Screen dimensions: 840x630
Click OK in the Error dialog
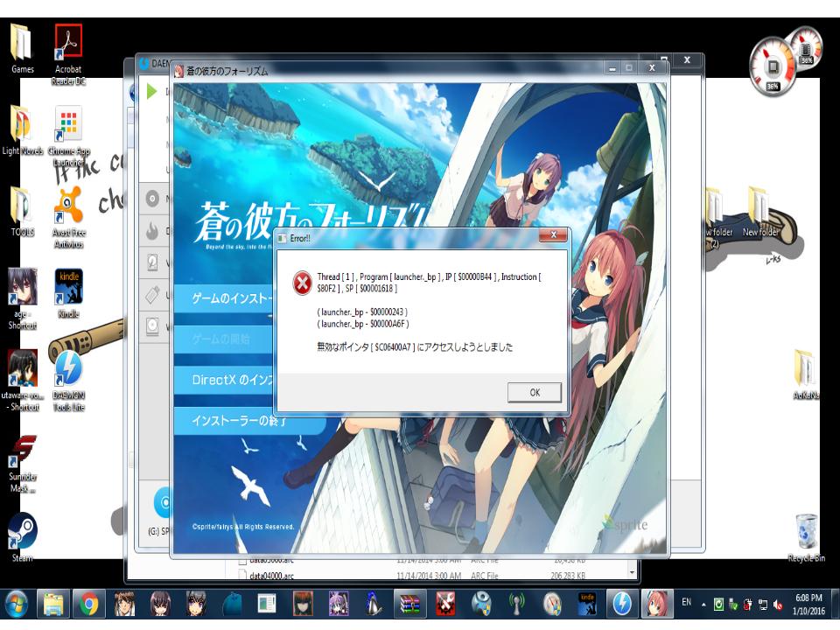click(x=535, y=393)
